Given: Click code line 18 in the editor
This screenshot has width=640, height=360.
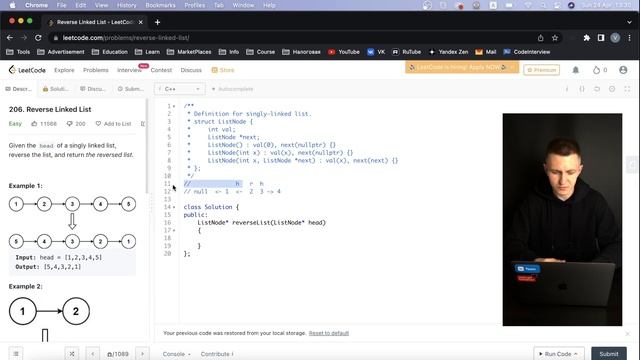Looking at the screenshot, I should (x=327, y=238).
